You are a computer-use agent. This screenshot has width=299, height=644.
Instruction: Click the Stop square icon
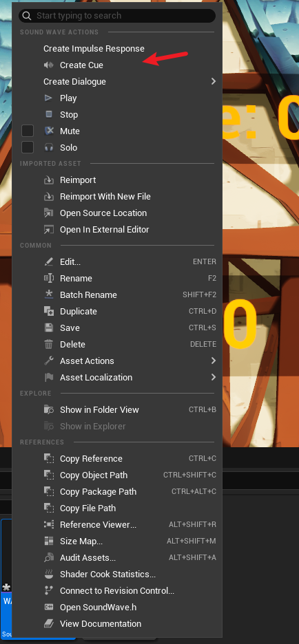coord(49,114)
